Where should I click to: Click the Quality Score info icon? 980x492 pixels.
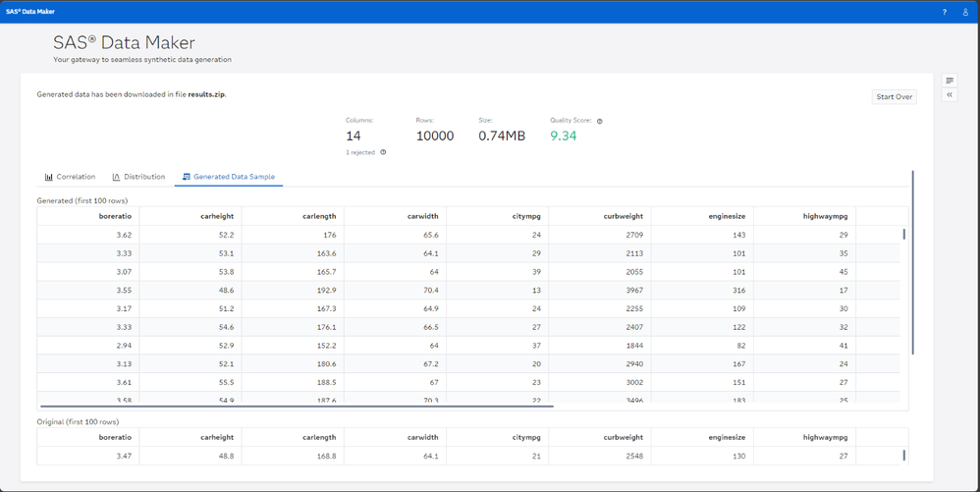point(599,122)
